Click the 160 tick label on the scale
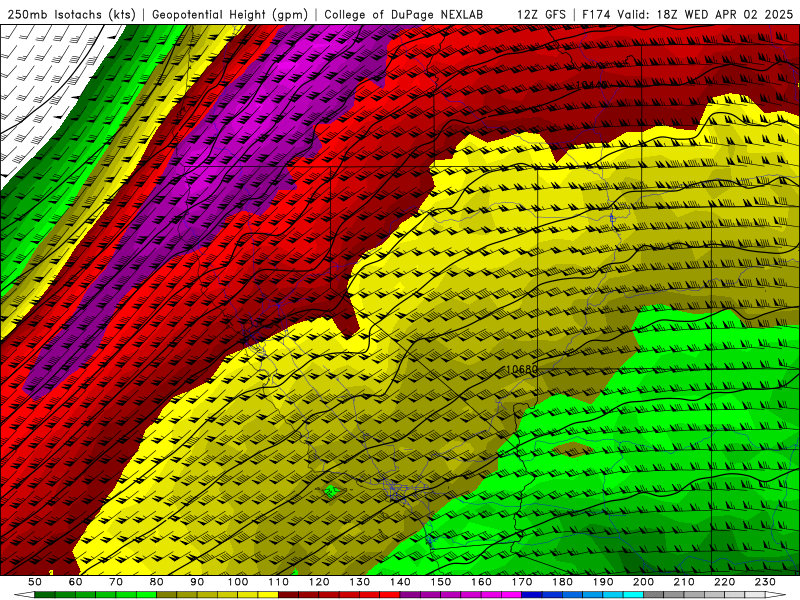The image size is (800, 600). [x=481, y=582]
